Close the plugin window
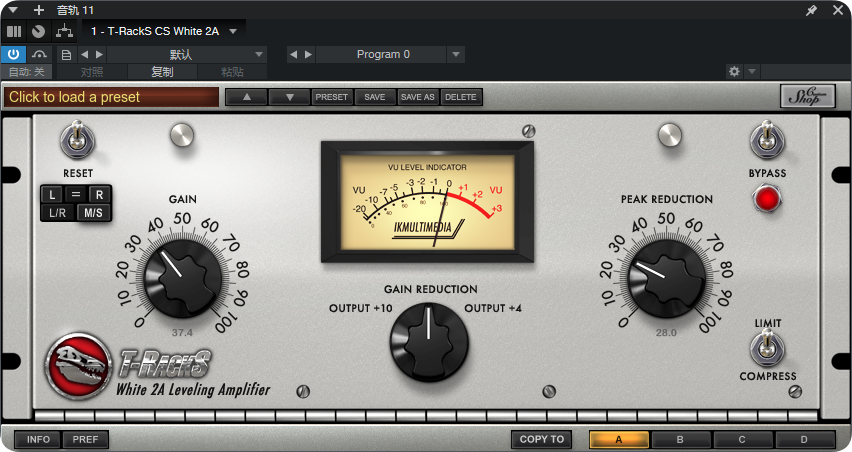 click(x=838, y=10)
